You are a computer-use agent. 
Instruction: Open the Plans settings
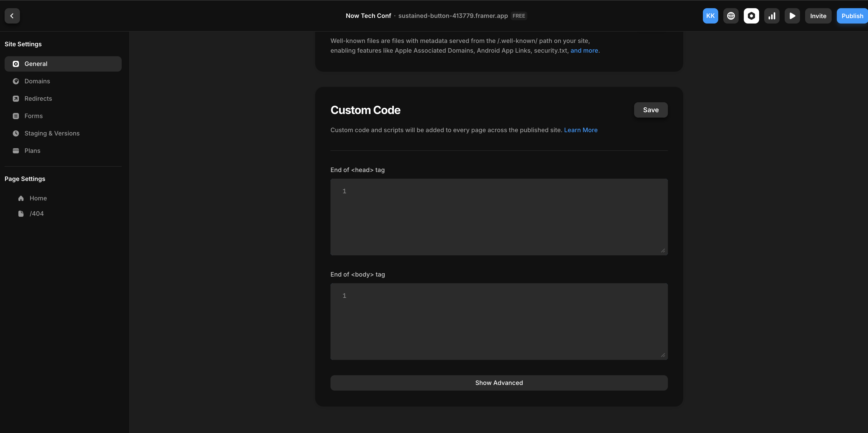pyautogui.click(x=63, y=151)
